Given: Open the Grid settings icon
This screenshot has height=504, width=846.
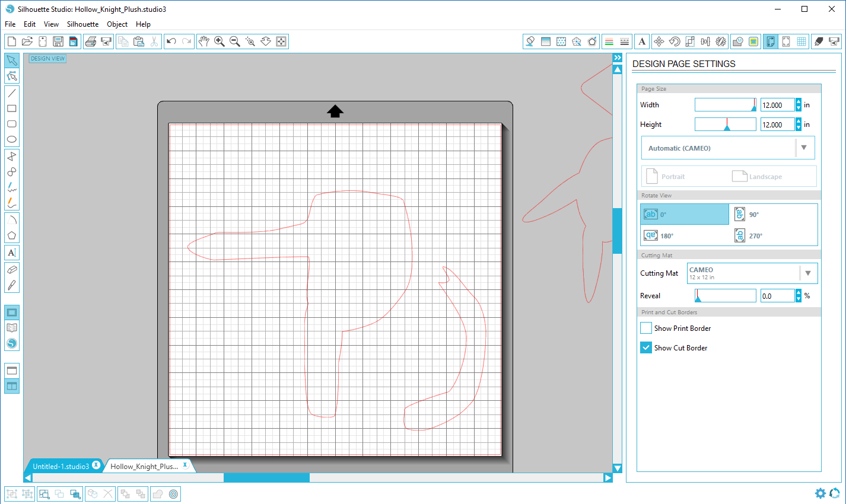Looking at the screenshot, I should coord(802,42).
